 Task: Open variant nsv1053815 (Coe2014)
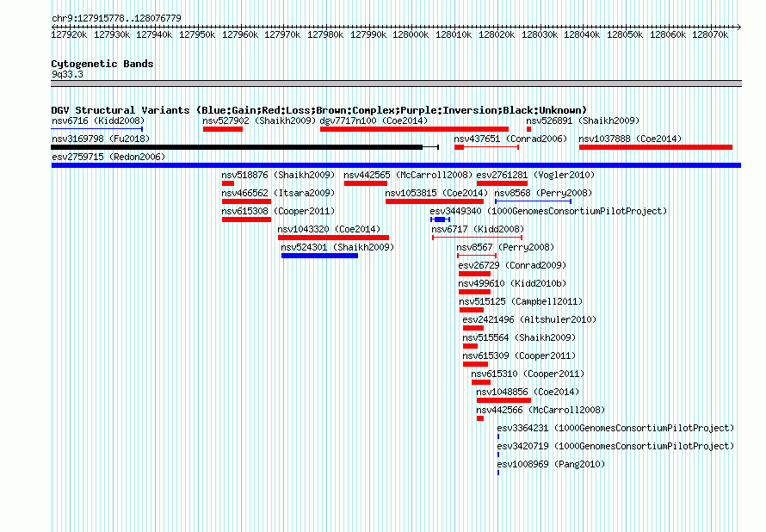(x=436, y=193)
